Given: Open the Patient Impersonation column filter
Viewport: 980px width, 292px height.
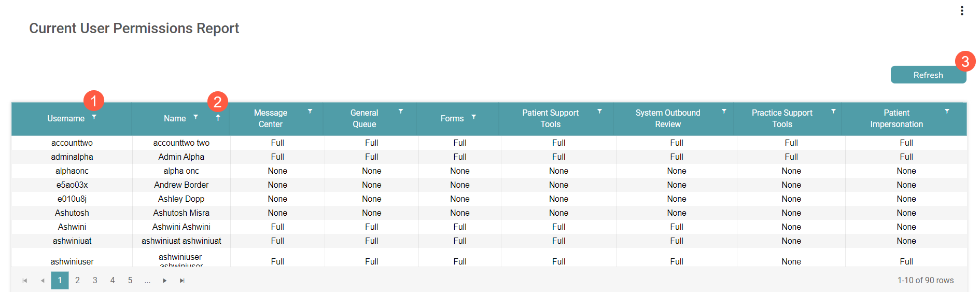Looking at the screenshot, I should tap(947, 112).
